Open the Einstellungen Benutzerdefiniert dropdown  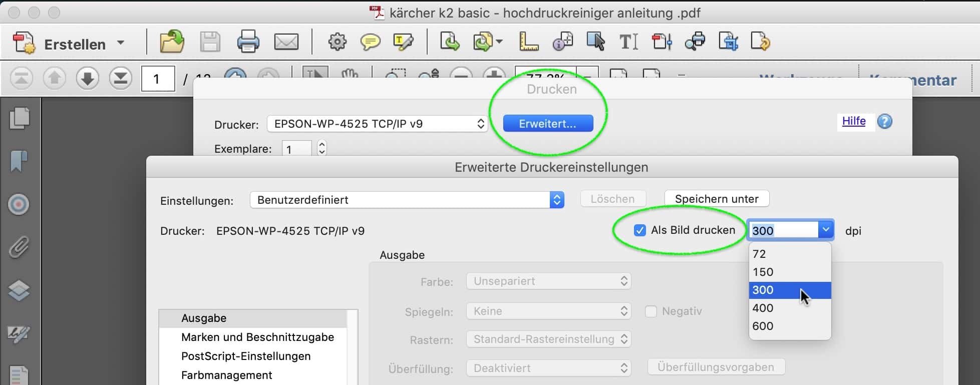407,200
